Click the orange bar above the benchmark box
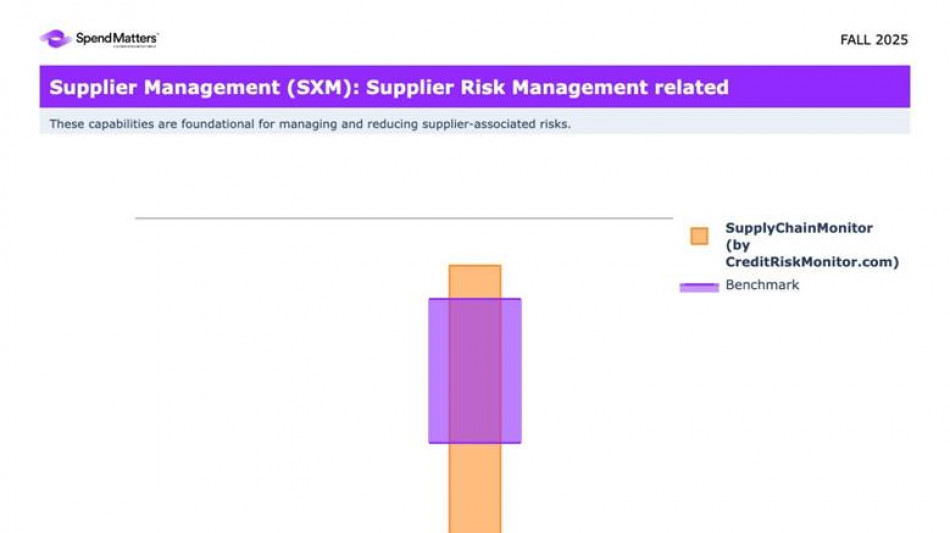The width and height of the screenshot is (950, 533). click(x=475, y=281)
